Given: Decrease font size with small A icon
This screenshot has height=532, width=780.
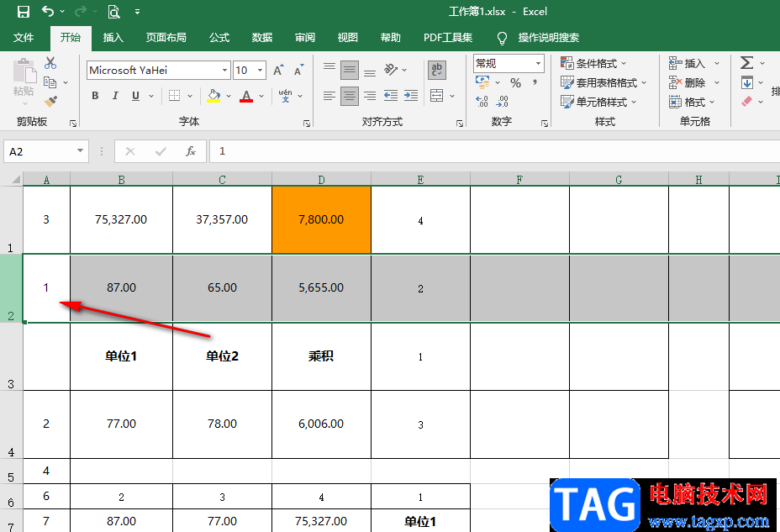Looking at the screenshot, I should (298, 70).
